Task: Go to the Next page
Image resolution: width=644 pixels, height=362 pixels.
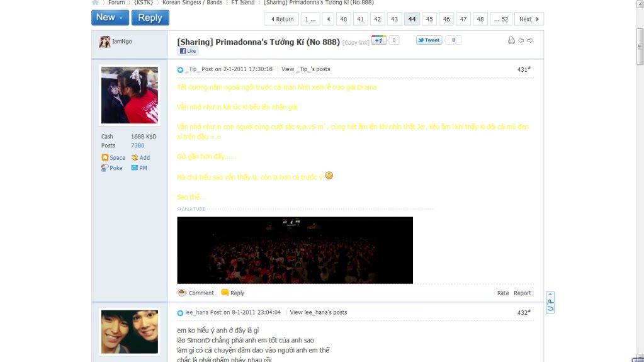Action: [529, 19]
